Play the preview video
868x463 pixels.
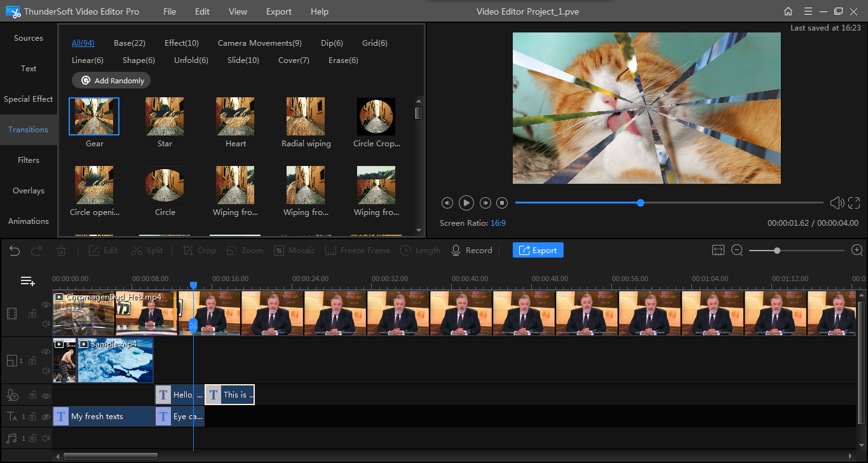(466, 203)
